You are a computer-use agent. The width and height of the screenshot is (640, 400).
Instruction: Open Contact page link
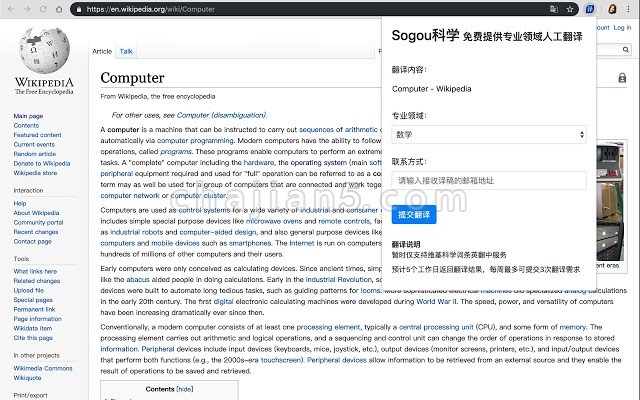tap(32, 241)
